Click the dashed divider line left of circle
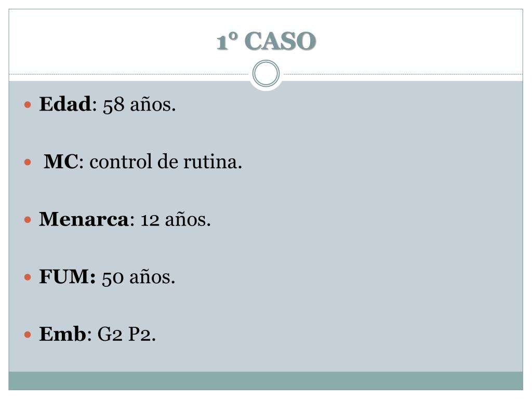532x399 pixels. click(129, 74)
